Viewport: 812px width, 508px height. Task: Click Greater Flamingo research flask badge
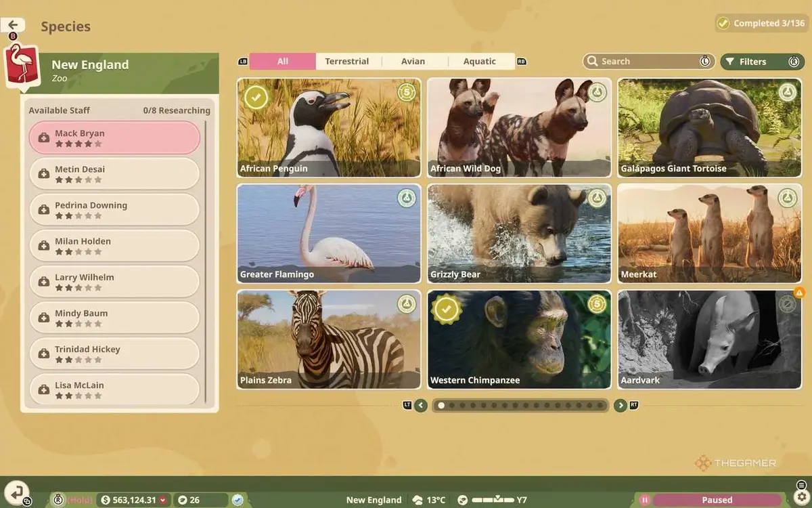(x=406, y=198)
